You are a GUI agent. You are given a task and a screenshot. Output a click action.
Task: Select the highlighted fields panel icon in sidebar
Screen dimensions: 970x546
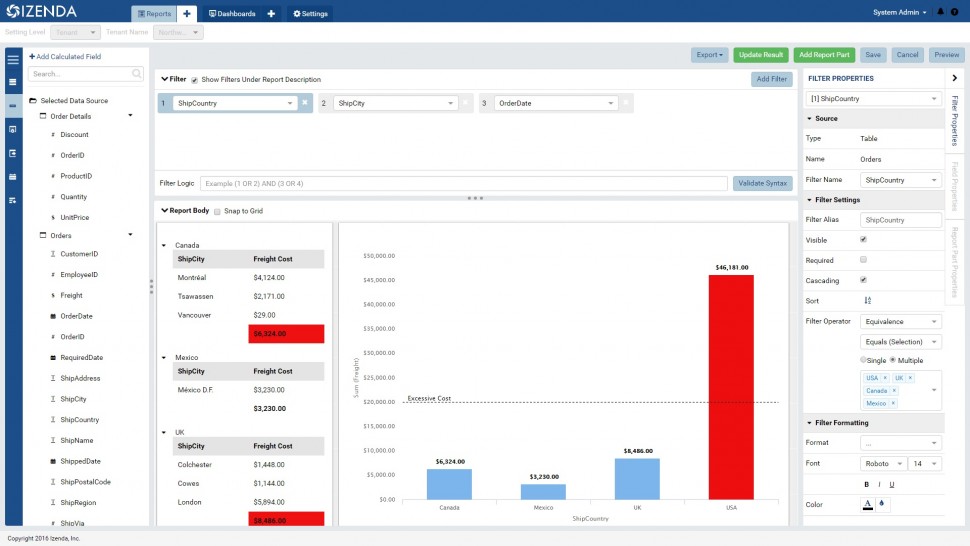12,106
